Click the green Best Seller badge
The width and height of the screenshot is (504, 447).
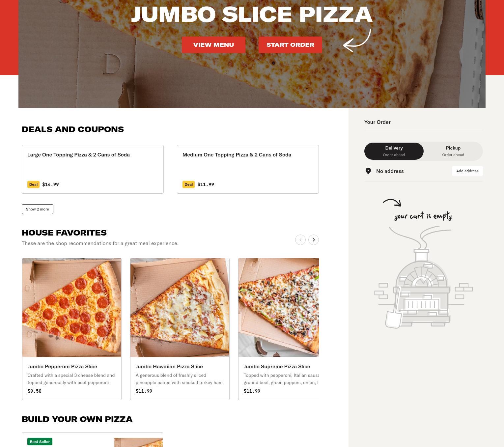[x=40, y=441]
